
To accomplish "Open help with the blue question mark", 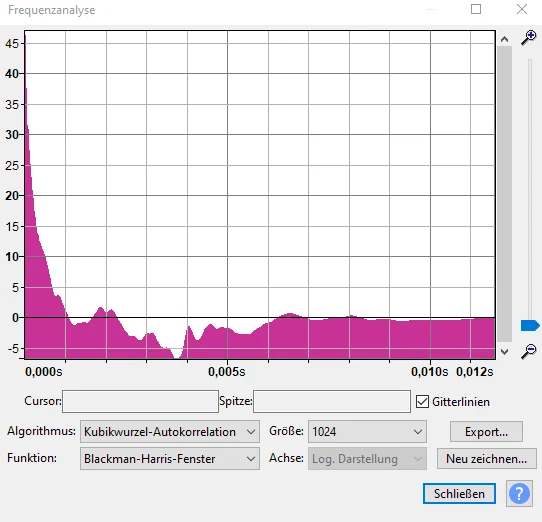I will click(x=519, y=494).
